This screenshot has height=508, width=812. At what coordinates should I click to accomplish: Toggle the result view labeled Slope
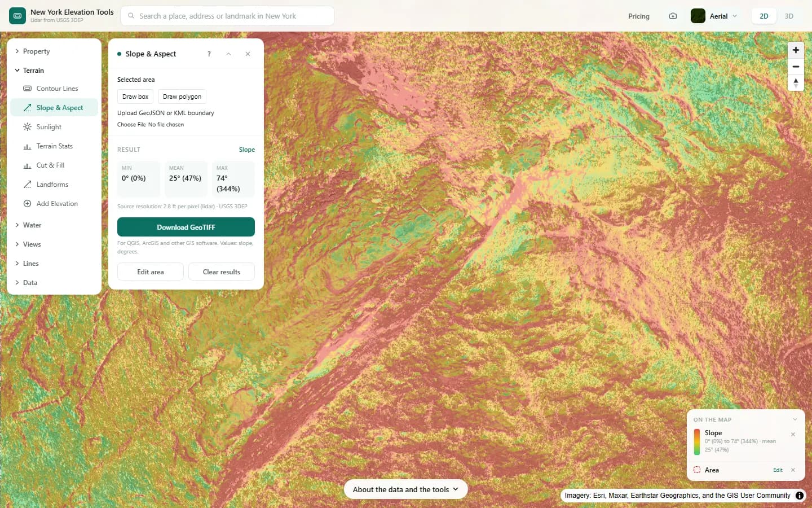(x=247, y=150)
